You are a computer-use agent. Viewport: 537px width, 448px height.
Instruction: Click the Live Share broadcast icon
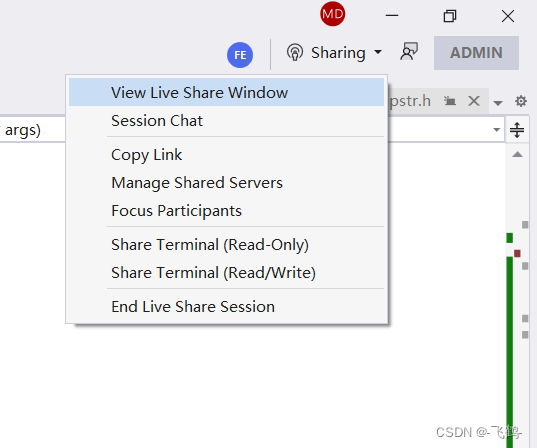point(295,52)
